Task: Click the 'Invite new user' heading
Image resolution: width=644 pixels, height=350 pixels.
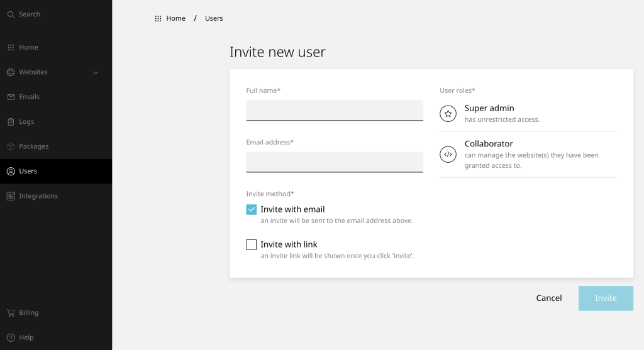Action: (277, 52)
